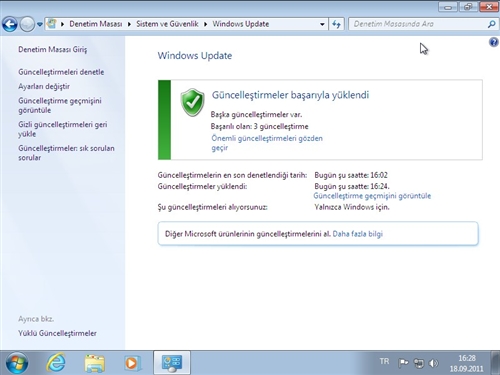Click the forward navigation arrow button
This screenshot has height=375, width=500.
(x=27, y=24)
